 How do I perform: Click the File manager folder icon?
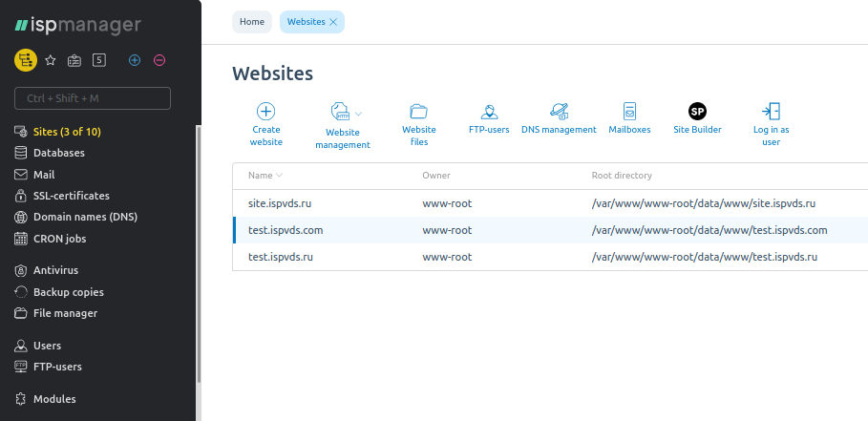pyautogui.click(x=20, y=313)
